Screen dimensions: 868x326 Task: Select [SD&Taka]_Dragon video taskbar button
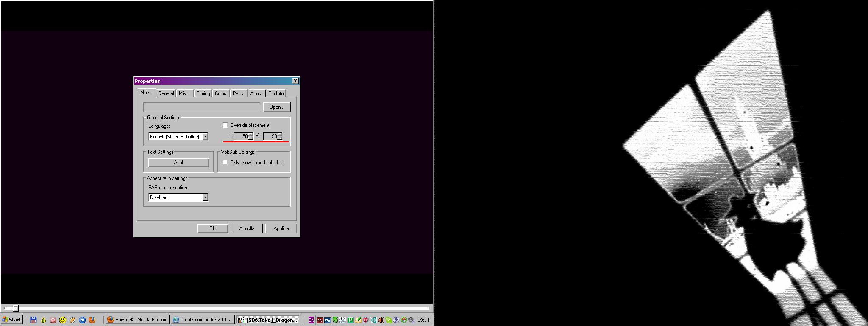[x=268, y=320]
